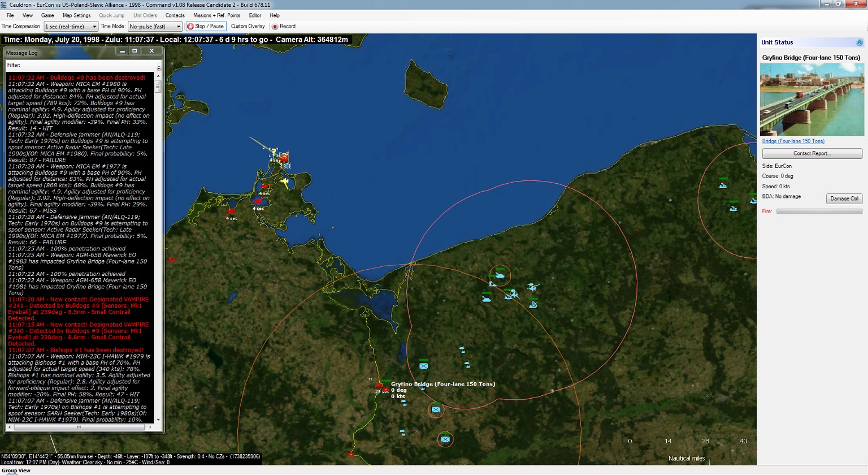
Task: Open the Help menu
Action: pyautogui.click(x=275, y=15)
